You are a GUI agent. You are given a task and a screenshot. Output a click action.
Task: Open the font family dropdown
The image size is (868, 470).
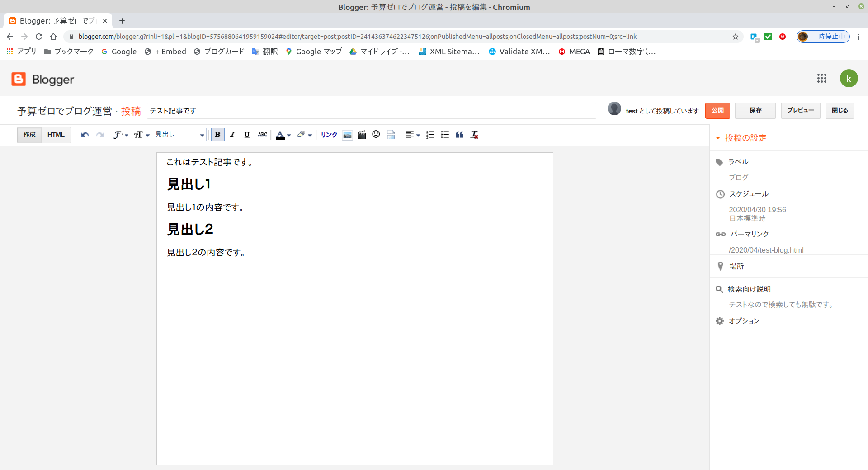click(120, 135)
